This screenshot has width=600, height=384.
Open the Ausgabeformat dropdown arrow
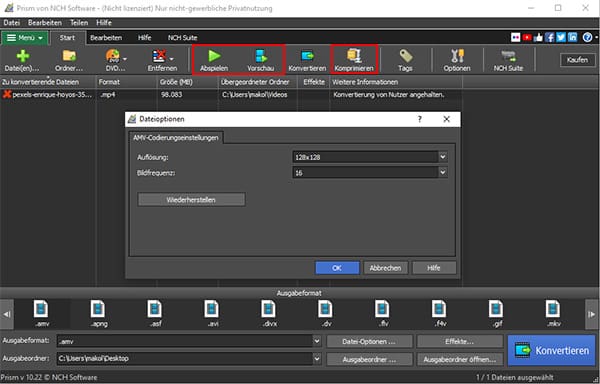[x=317, y=341]
